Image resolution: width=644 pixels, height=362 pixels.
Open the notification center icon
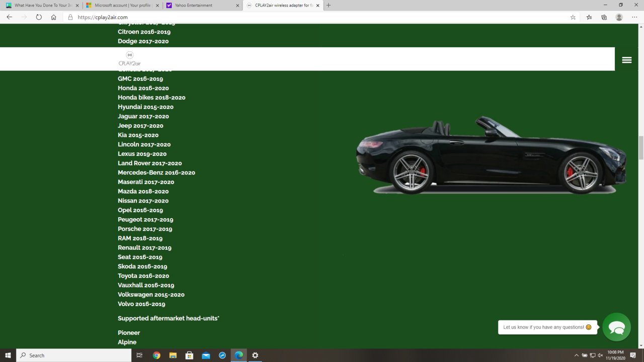click(633, 355)
